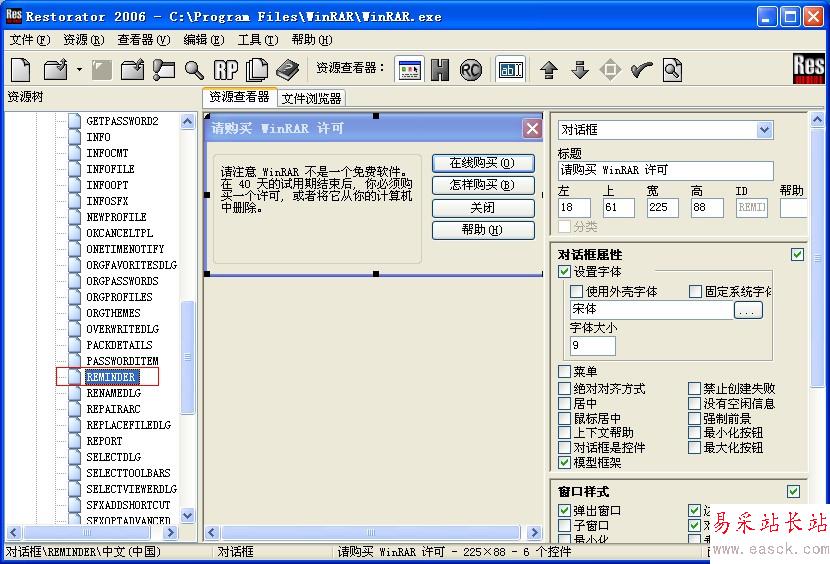Screen dimensions: 830x564
Task: Click the 字体大小 size field
Action: pyautogui.click(x=593, y=346)
